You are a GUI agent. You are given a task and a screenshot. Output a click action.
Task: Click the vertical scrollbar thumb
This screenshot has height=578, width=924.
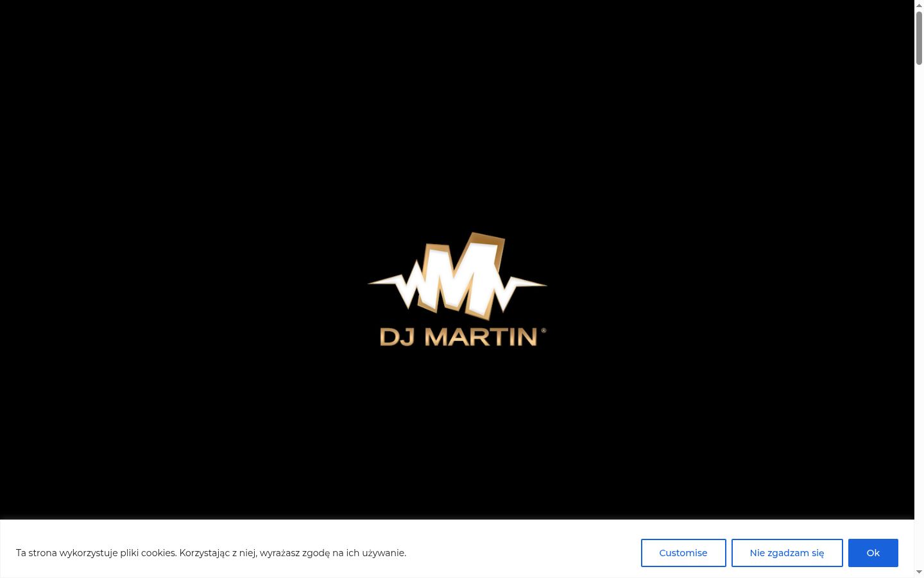919,37
